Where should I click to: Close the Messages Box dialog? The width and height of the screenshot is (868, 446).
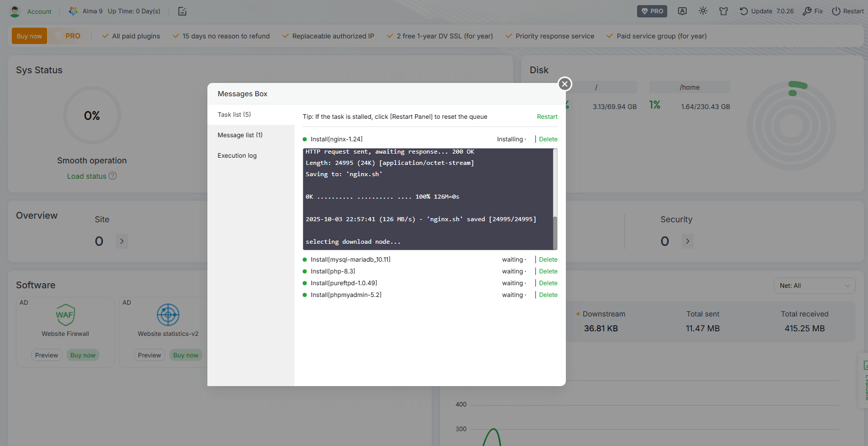tap(565, 84)
